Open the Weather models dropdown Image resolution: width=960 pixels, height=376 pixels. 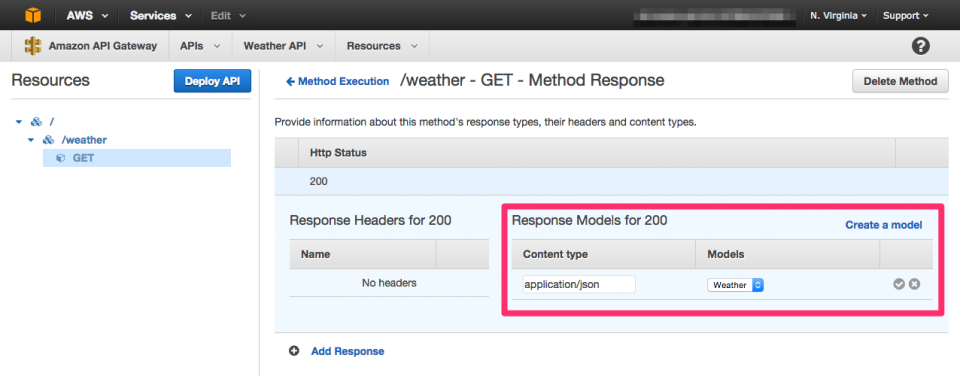pos(735,285)
